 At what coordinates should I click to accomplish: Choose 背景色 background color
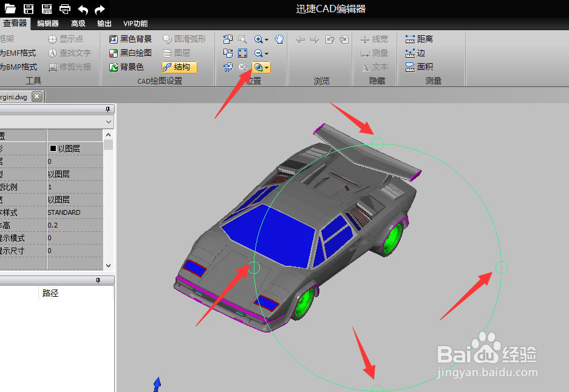tap(127, 67)
